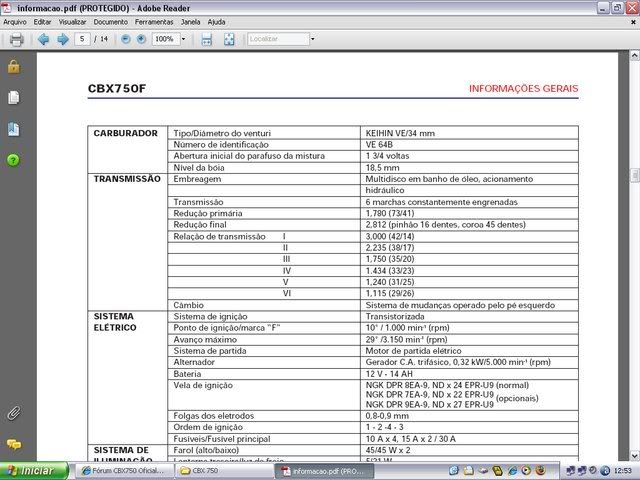640x480 pixels.
Task: Click the Iniciar start button
Action: (x=34, y=471)
